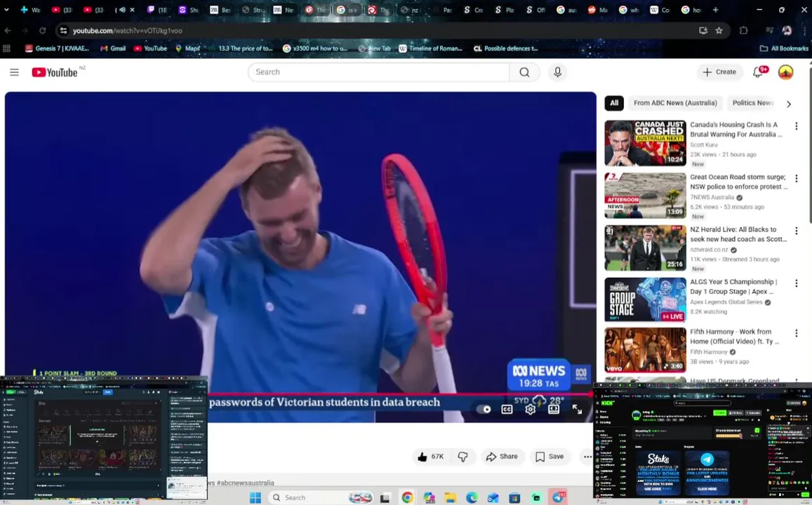
Task: Expand the All Bookmarks folder
Action: (x=783, y=48)
